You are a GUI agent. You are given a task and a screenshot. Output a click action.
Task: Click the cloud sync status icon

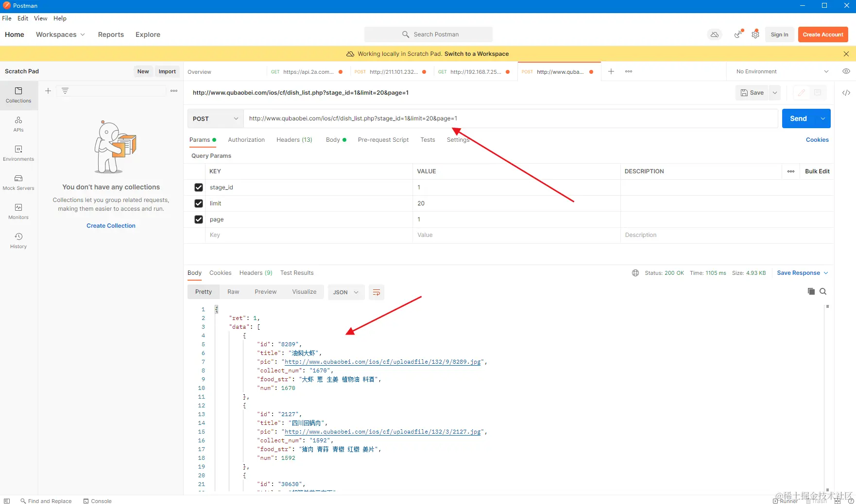715,34
